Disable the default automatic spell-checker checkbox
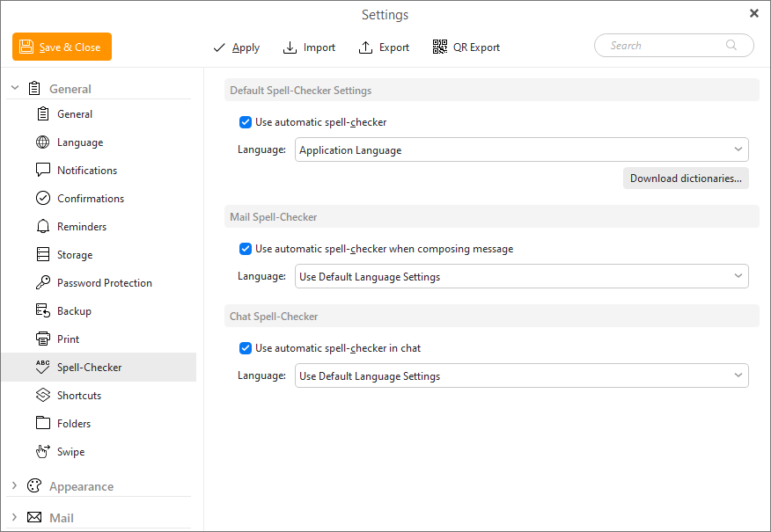This screenshot has height=532, width=771. tap(246, 122)
